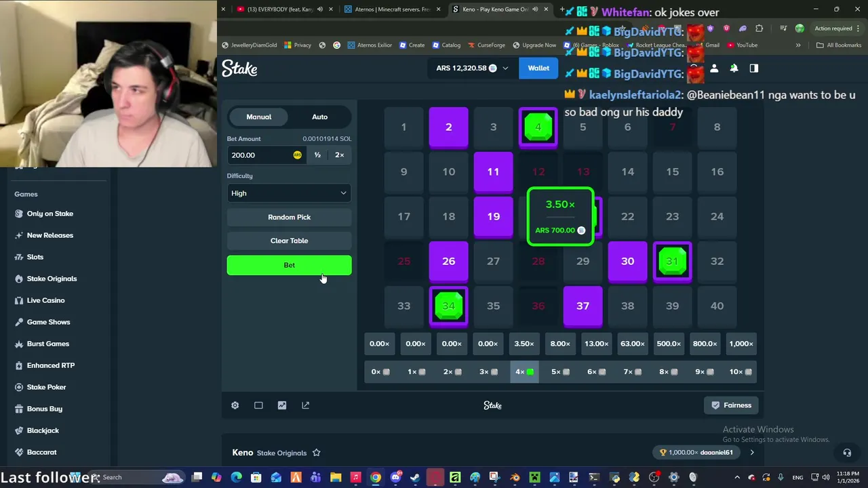Open Baccarat in sidebar
Image resolution: width=868 pixels, height=488 pixels.
(35, 452)
